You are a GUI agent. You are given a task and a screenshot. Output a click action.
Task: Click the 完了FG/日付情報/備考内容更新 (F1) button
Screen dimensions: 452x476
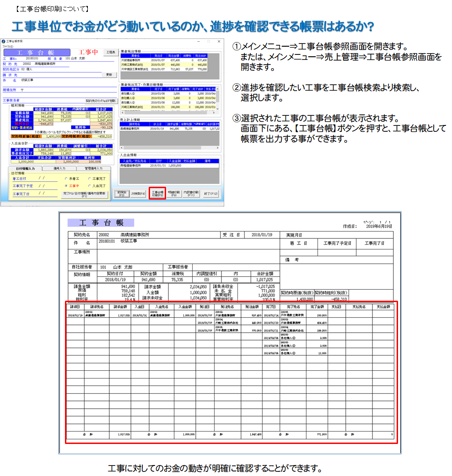pyautogui.click(x=84, y=194)
